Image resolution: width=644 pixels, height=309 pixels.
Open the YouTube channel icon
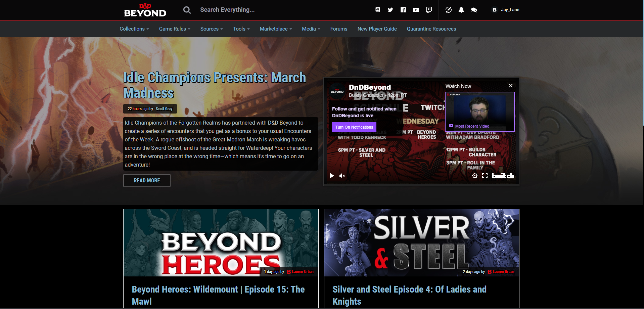(x=416, y=10)
